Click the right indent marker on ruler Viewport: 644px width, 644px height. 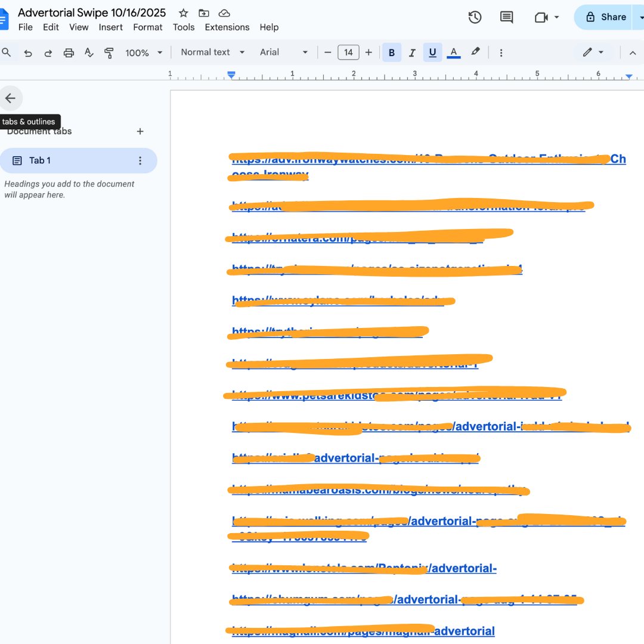pos(629,76)
